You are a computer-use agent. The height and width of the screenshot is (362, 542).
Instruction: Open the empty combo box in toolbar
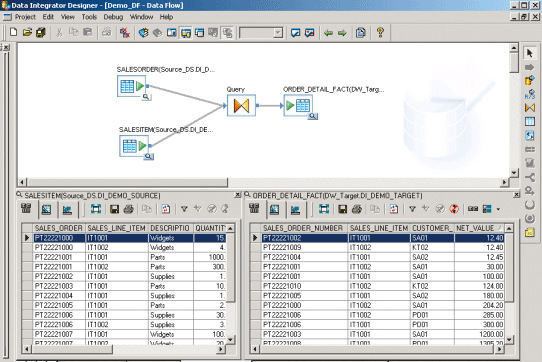point(261,33)
